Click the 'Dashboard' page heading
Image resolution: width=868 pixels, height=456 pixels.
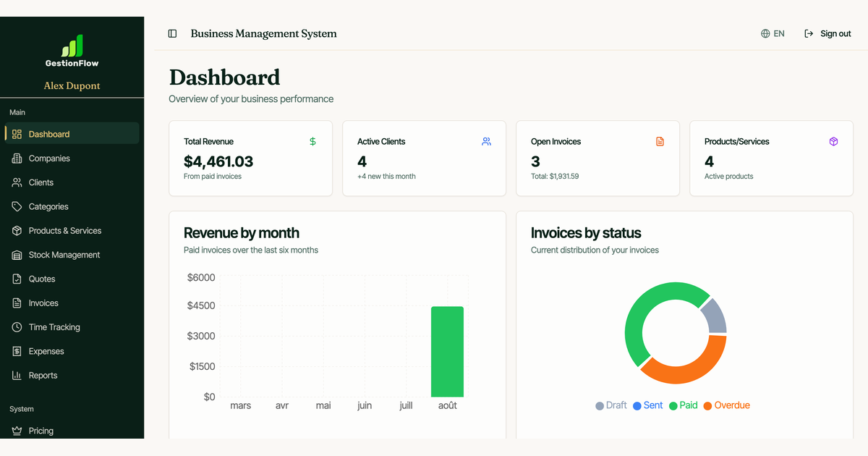click(x=224, y=77)
